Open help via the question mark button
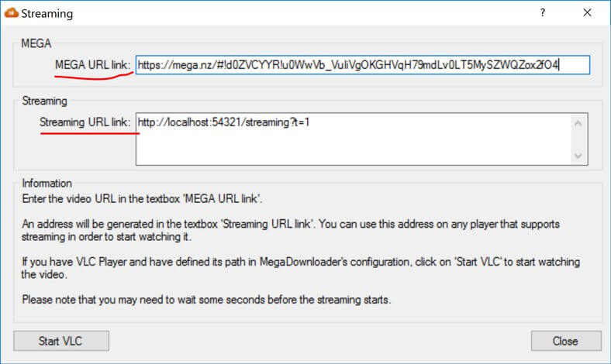Image resolution: width=611 pixels, height=364 pixels. point(543,13)
